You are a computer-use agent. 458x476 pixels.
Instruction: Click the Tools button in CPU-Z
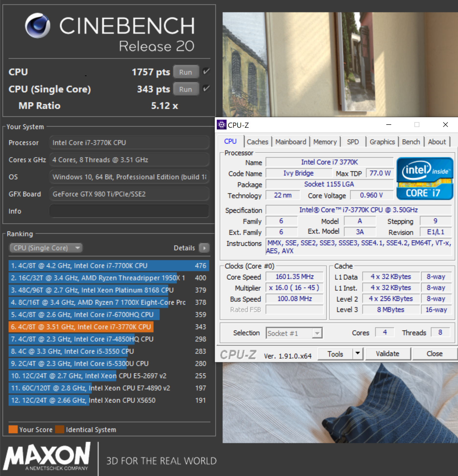point(335,354)
